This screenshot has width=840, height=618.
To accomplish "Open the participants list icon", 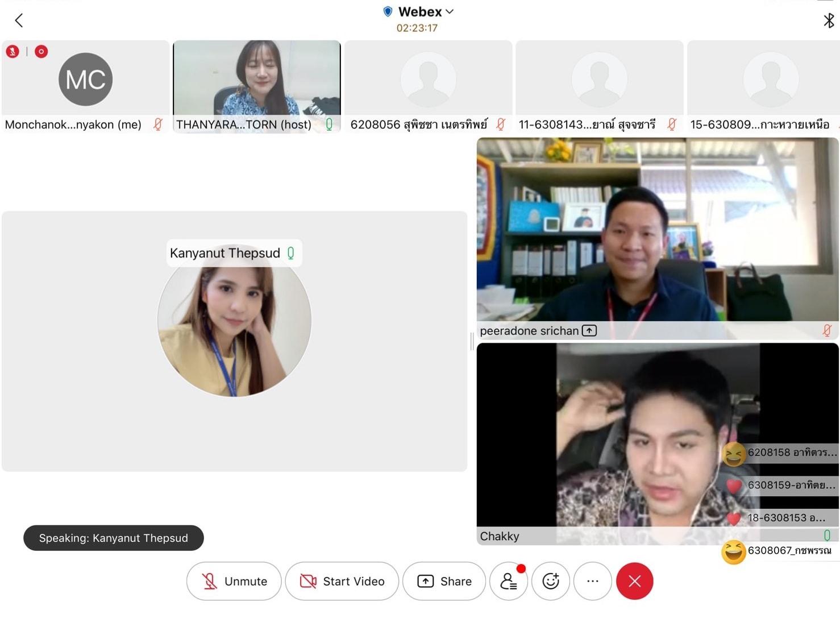I will click(509, 581).
